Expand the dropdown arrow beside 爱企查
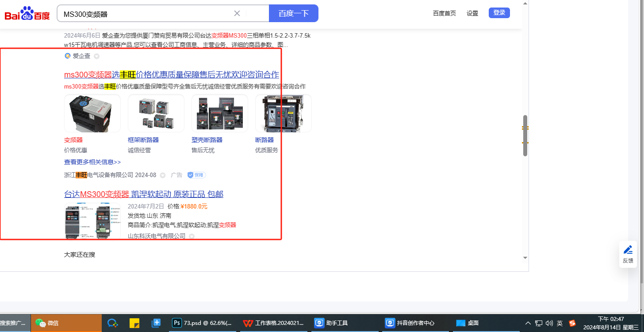Screen dimensions: 644x332 coord(96,56)
